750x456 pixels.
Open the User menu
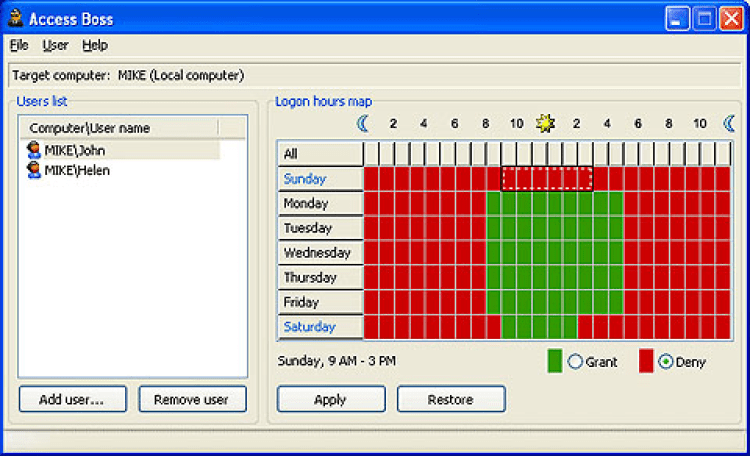pyautogui.click(x=55, y=45)
